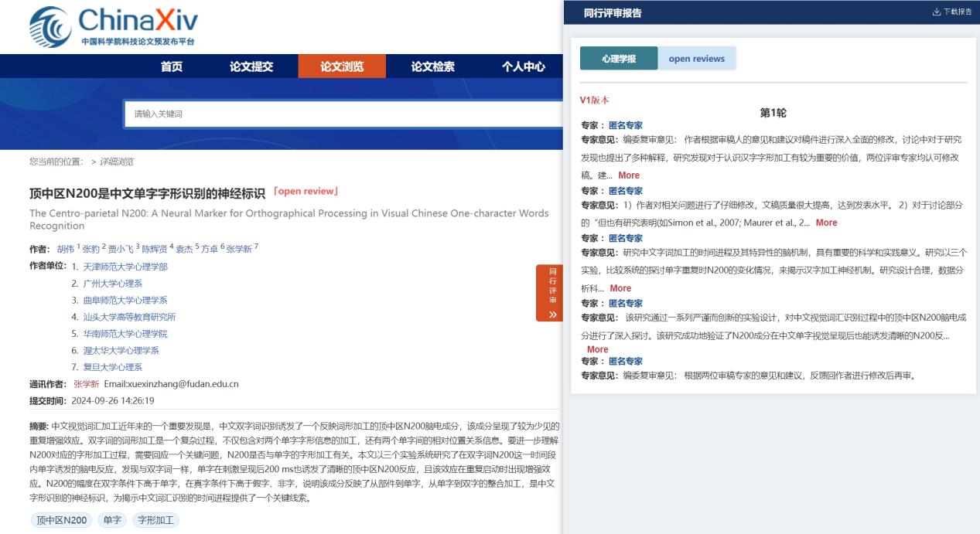
Task: Click the 顶中区N200 keyword tag
Action: [62, 520]
